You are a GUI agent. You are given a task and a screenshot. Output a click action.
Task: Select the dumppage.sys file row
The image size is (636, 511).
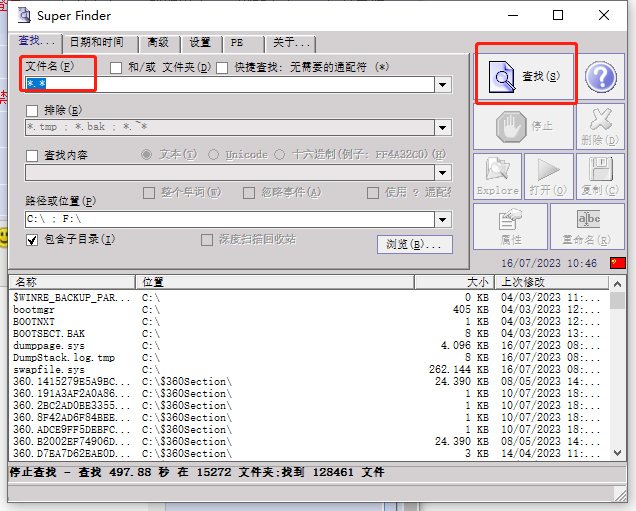click(x=308, y=346)
